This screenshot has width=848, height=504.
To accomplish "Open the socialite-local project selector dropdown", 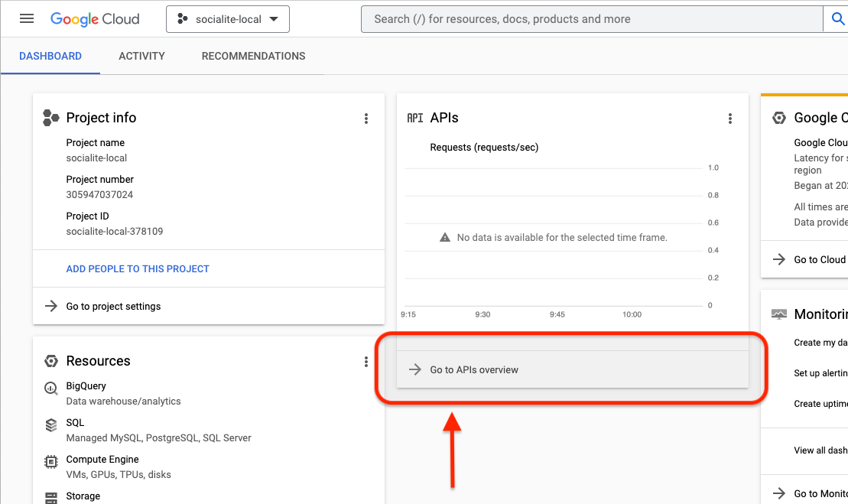I will 228,19.
